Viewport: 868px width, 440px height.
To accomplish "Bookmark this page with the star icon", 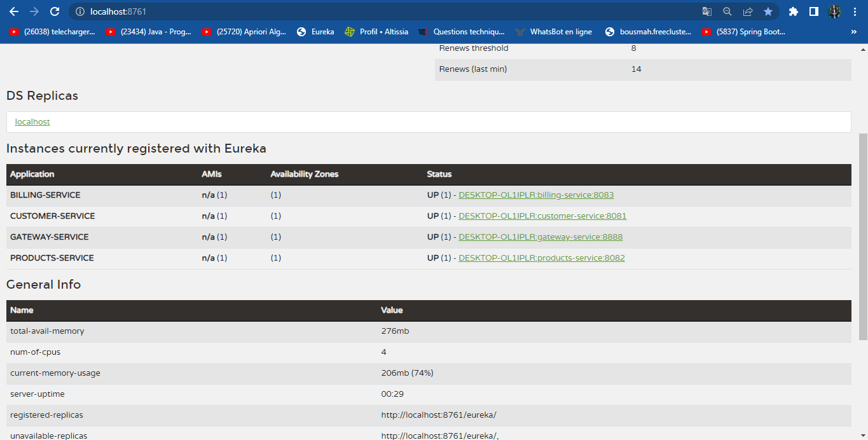I will click(x=768, y=11).
